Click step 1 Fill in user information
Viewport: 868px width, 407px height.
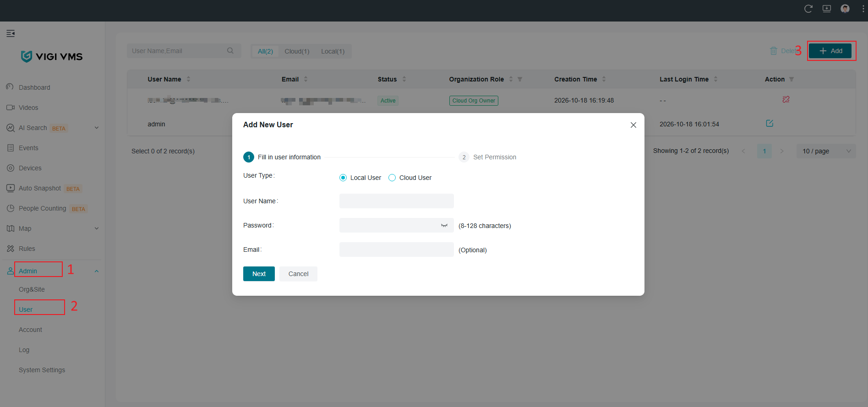click(x=282, y=157)
